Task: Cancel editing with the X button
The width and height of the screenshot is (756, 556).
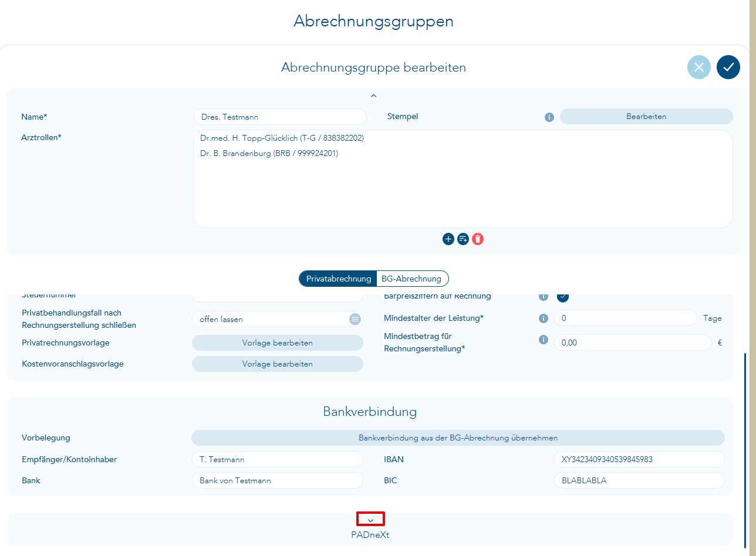Action: [x=698, y=67]
